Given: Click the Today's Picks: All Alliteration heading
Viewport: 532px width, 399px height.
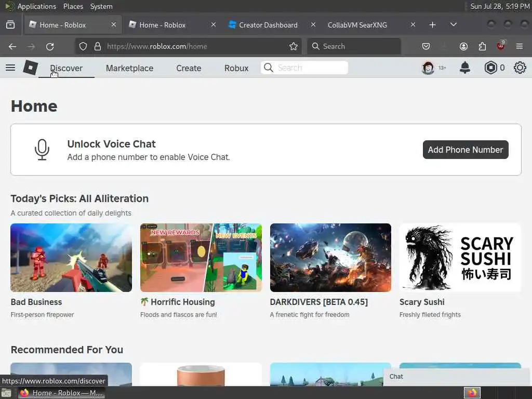Looking at the screenshot, I should pyautogui.click(x=79, y=198).
